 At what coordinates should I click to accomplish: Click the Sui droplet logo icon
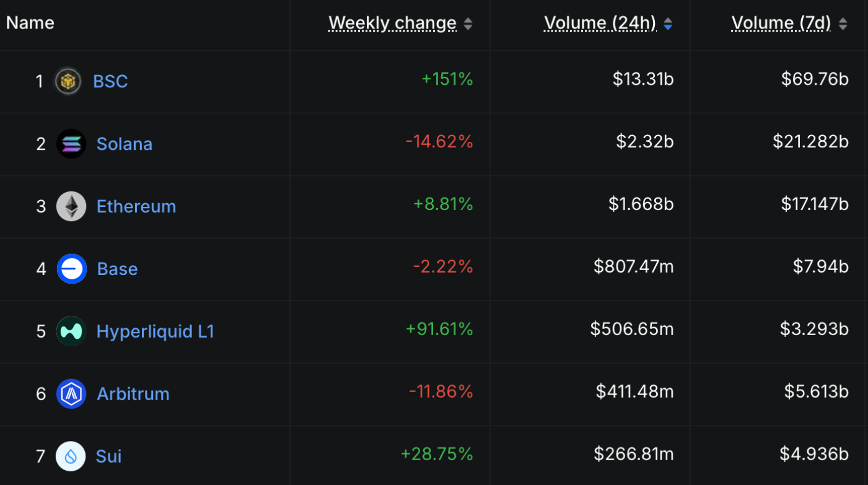click(71, 457)
